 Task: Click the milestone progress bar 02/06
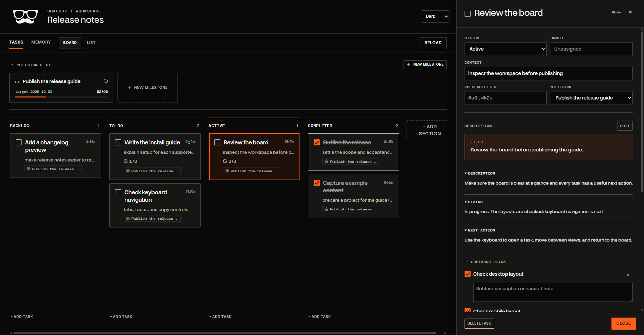click(x=61, y=97)
